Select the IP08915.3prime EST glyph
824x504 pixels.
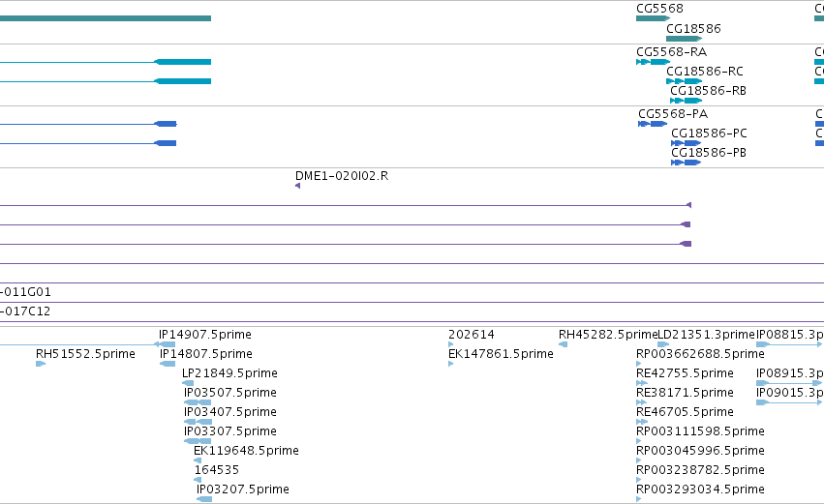pos(789,383)
